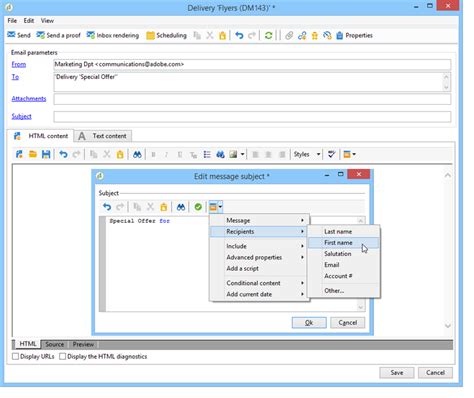Open Scheduling from the main toolbar
The image size is (474, 398).
click(166, 35)
